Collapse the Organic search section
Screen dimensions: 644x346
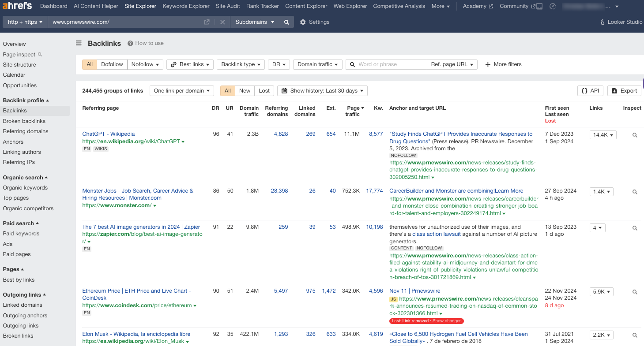[25, 178]
